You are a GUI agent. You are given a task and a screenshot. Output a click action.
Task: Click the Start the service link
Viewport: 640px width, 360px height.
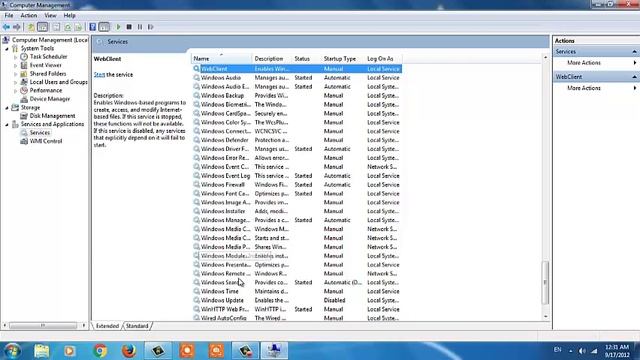[99, 75]
